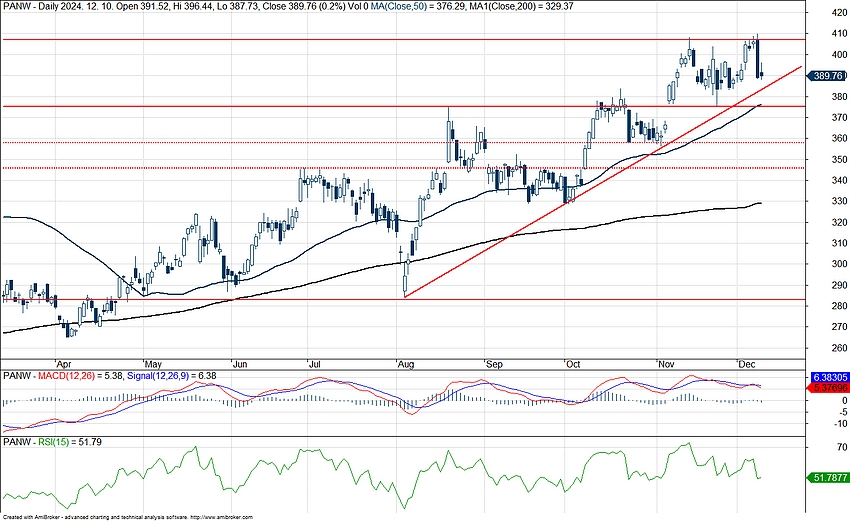Click the 330 price axis label
The height and width of the screenshot is (521, 850).
click(839, 201)
